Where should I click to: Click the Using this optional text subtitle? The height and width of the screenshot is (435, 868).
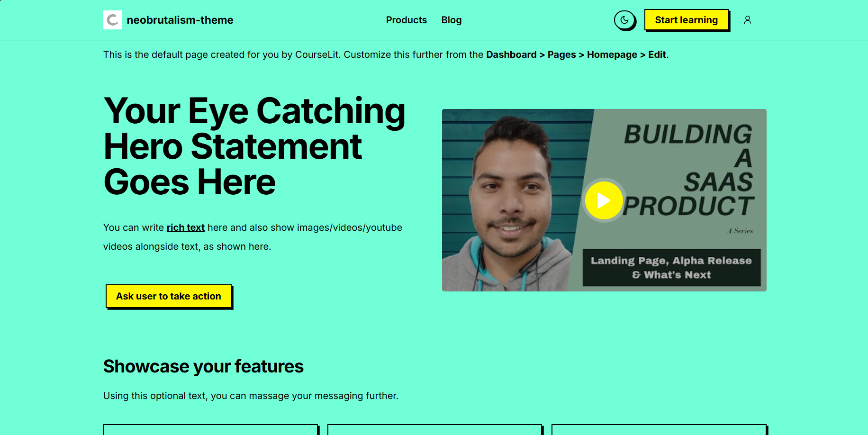251,396
